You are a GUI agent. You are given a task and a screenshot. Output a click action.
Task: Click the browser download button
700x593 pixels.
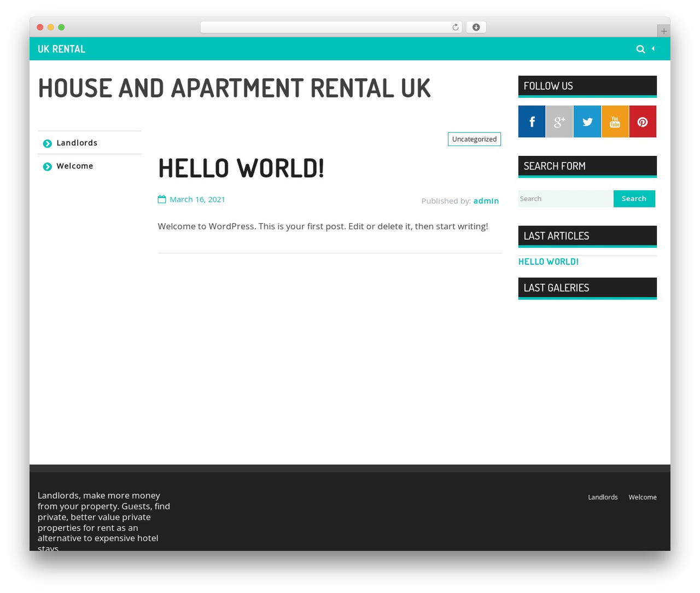click(x=476, y=27)
